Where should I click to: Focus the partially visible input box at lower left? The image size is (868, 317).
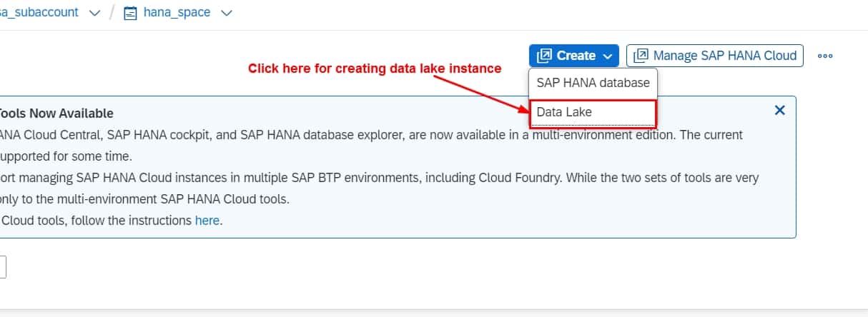[3, 267]
